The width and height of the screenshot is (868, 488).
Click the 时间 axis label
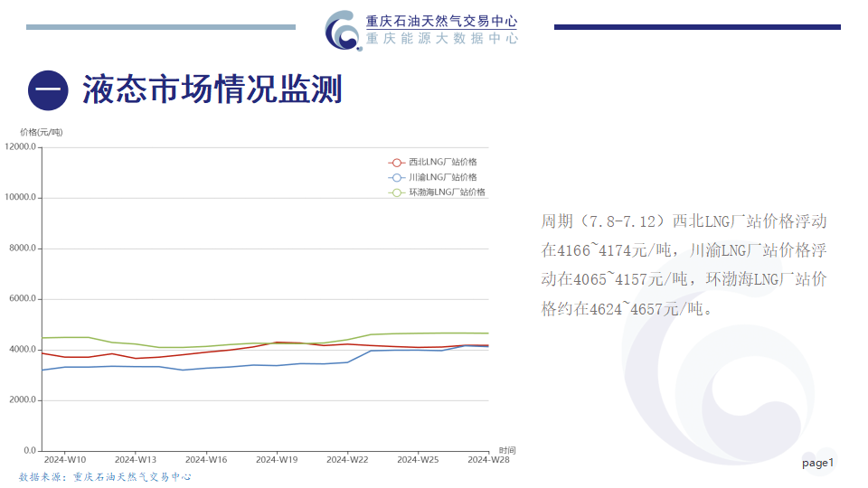coord(507,450)
